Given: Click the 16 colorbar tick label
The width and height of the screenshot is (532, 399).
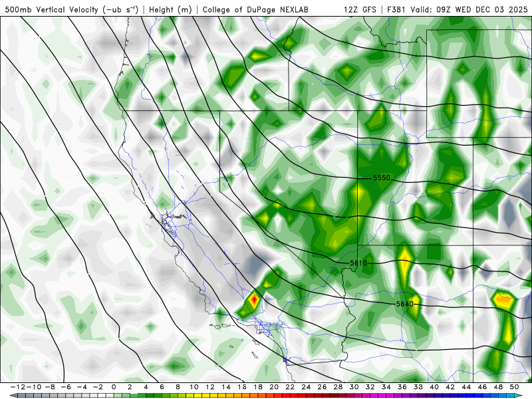Looking at the screenshot, I should click(242, 387).
